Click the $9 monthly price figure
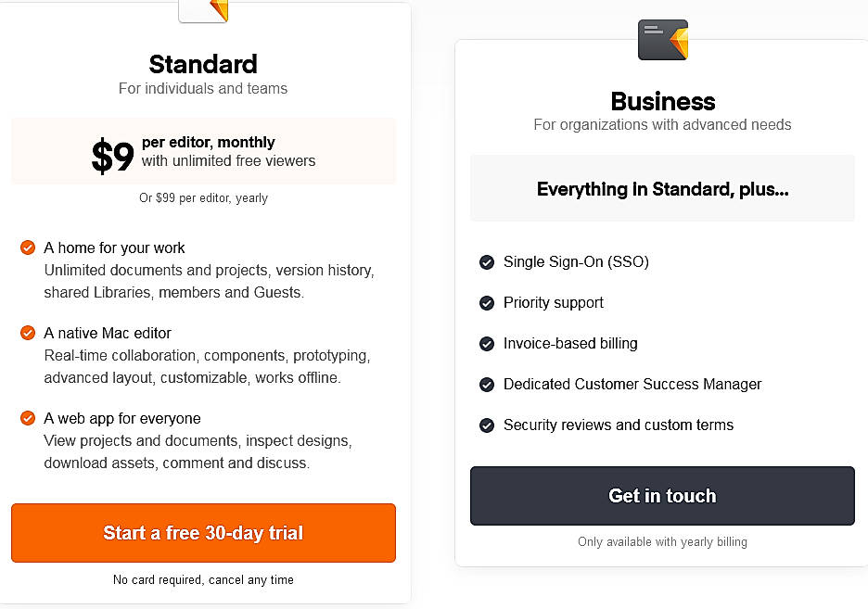 tap(112, 157)
